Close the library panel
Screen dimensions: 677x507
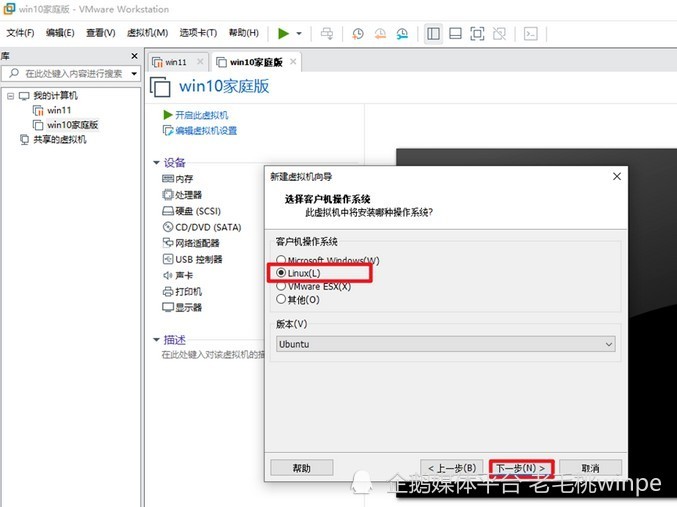134,56
